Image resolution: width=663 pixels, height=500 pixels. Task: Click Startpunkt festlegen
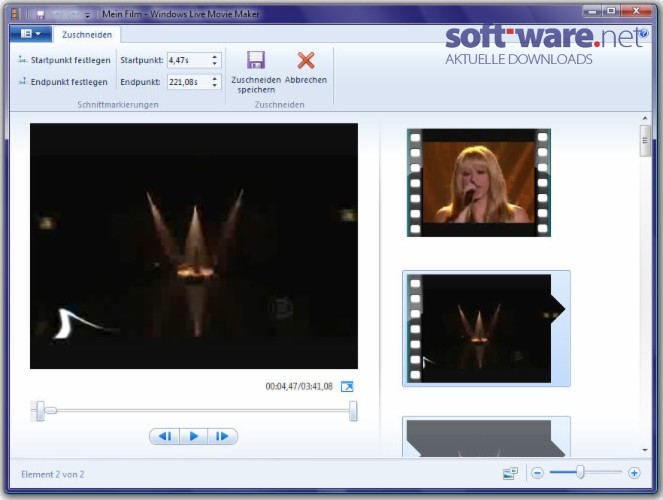[x=64, y=60]
